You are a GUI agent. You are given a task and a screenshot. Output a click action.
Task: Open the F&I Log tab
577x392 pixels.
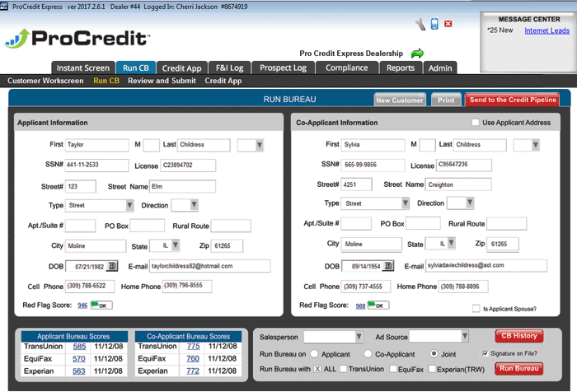(x=230, y=68)
